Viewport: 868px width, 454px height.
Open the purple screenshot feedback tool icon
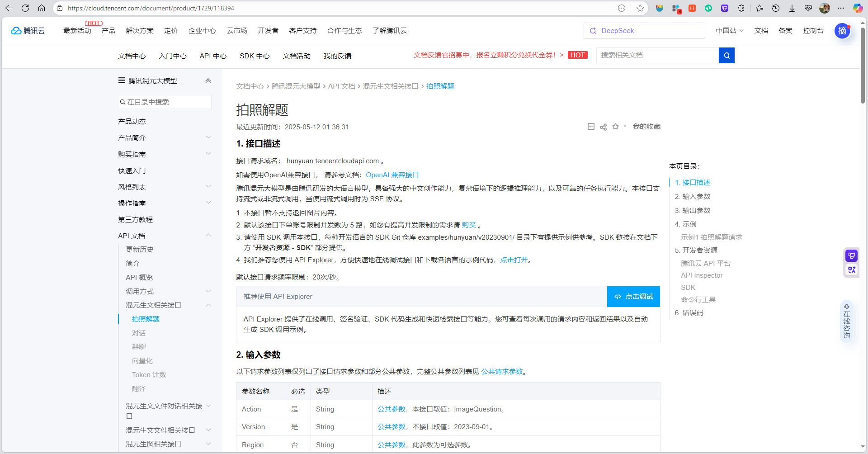[851, 255]
